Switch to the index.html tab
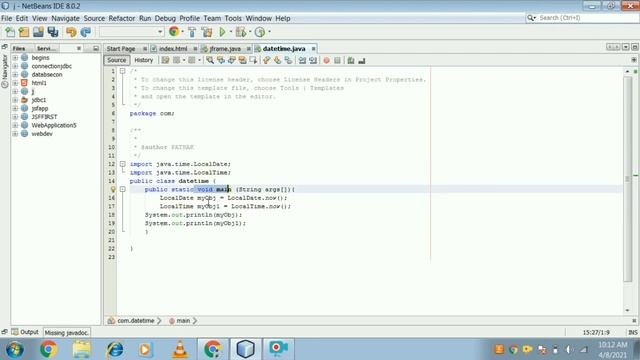The width and height of the screenshot is (640, 360). 173,49
